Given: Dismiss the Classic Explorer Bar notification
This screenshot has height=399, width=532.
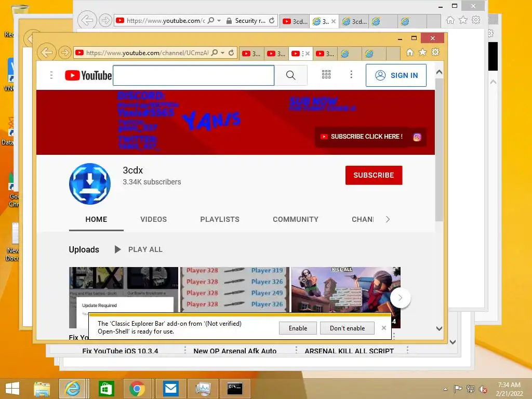Looking at the screenshot, I should (384, 328).
